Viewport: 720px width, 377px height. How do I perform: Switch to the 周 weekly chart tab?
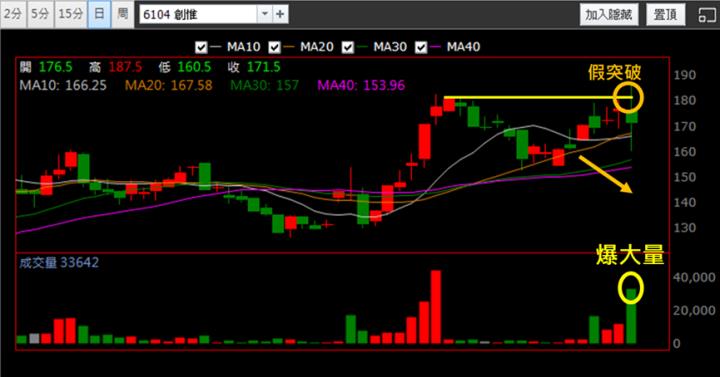(123, 14)
